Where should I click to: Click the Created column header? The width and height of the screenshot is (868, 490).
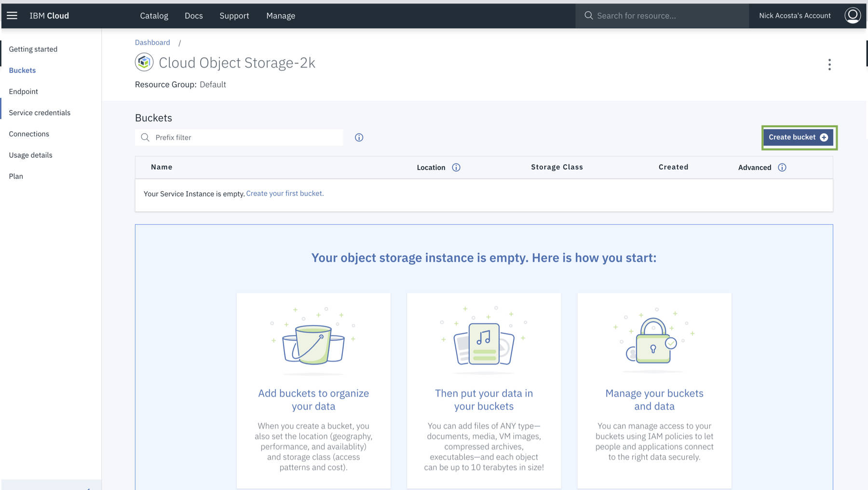pos(674,167)
